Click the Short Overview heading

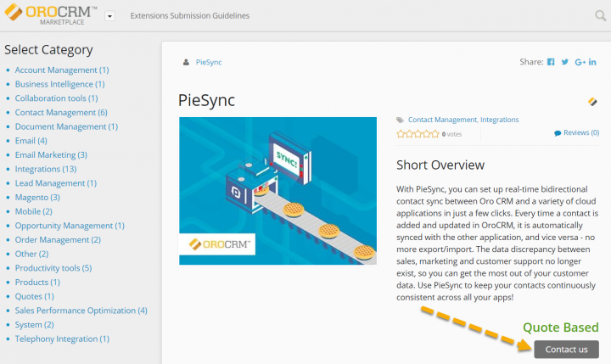pos(440,165)
